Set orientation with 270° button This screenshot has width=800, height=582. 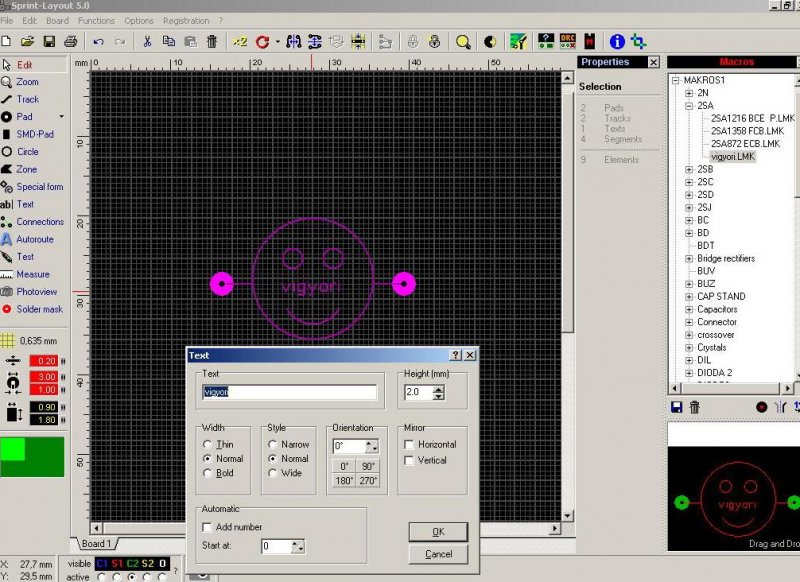click(368, 480)
